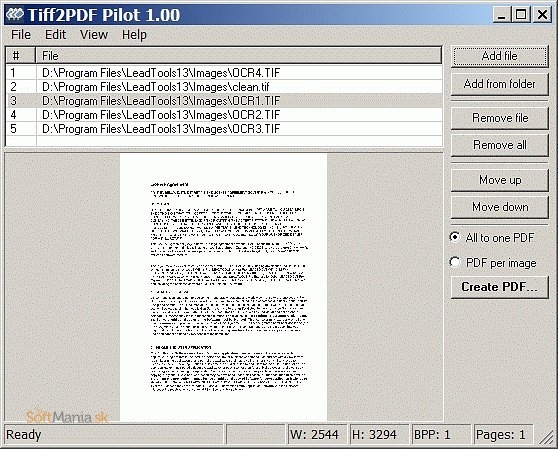Click the Remove file button
This screenshot has width=558, height=449.
tap(500, 118)
